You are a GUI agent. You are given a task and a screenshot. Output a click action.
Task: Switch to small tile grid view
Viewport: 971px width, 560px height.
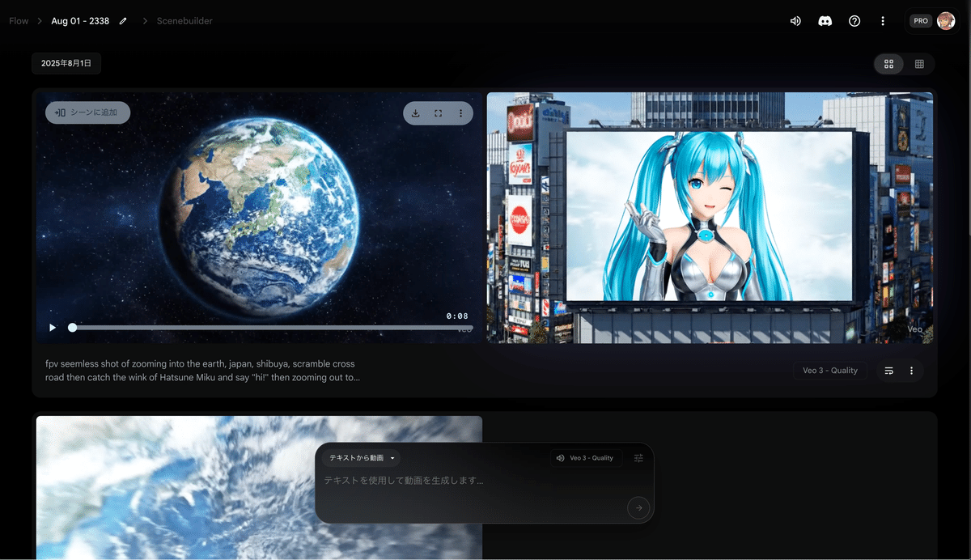coord(919,64)
